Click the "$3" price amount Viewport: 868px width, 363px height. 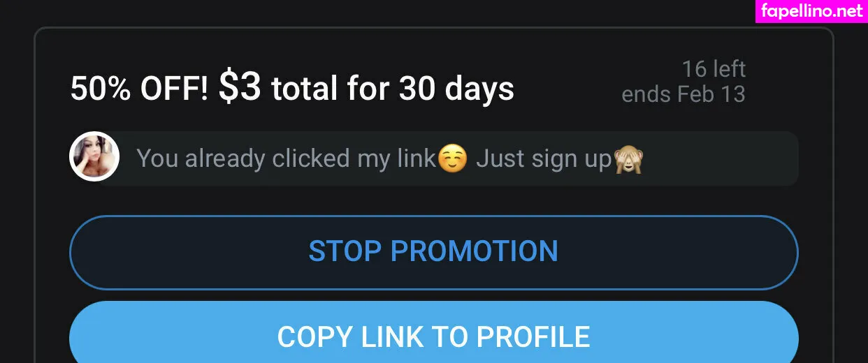click(x=240, y=87)
